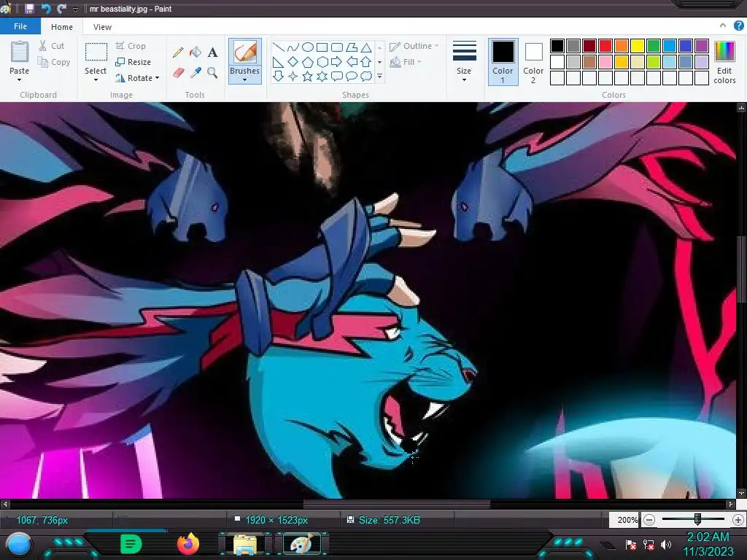
Task: Choose the Rectangle shape
Action: (322, 47)
